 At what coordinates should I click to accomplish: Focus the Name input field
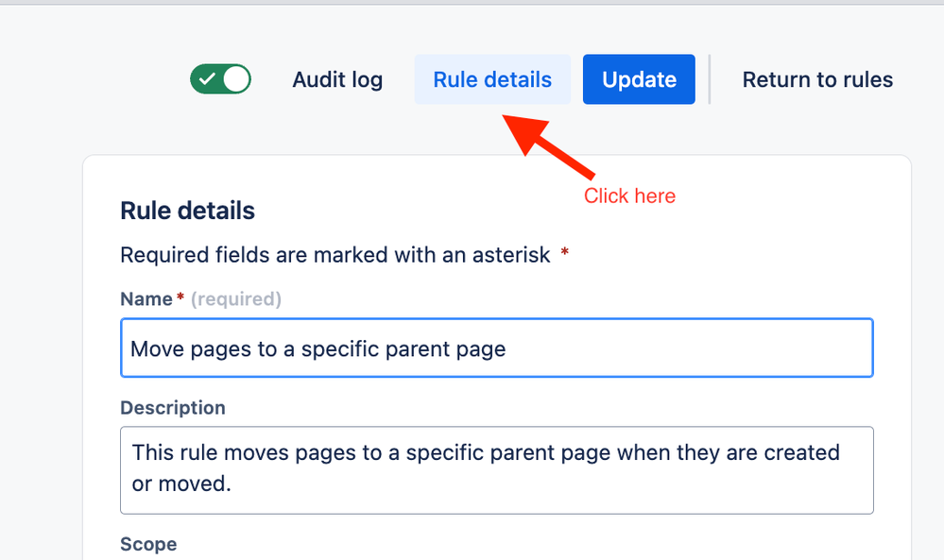coord(497,348)
